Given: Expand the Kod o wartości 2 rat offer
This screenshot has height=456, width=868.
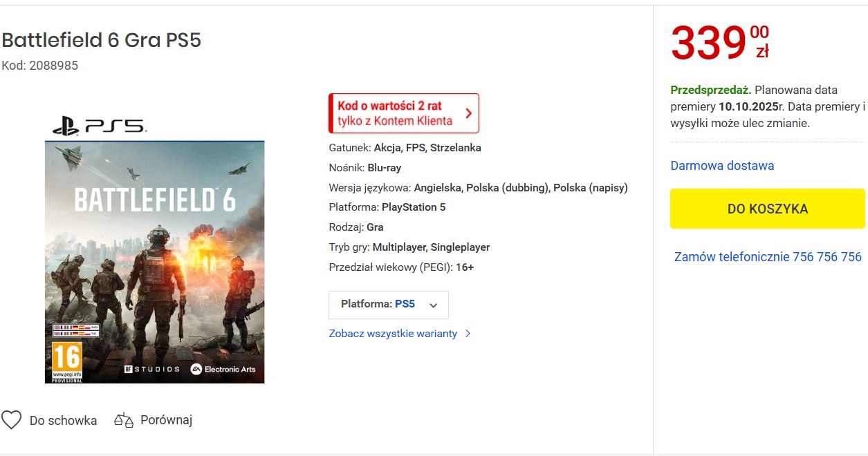Looking at the screenshot, I should [x=403, y=113].
